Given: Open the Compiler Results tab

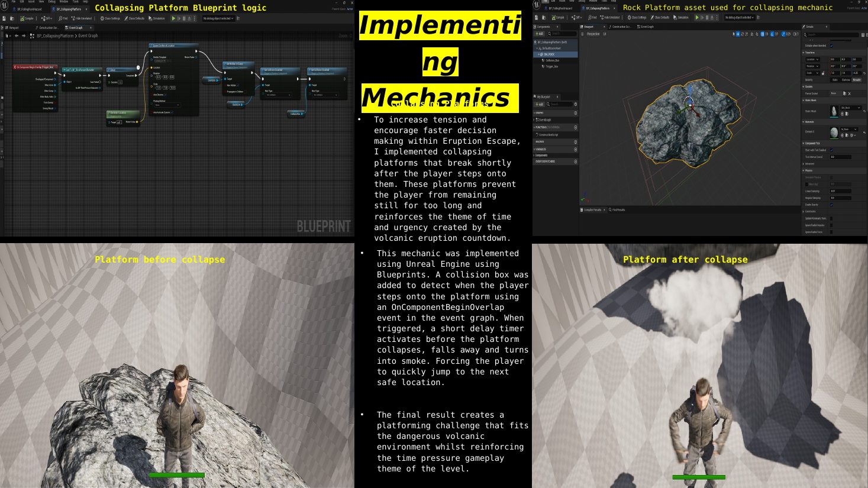Looking at the screenshot, I should coord(592,209).
